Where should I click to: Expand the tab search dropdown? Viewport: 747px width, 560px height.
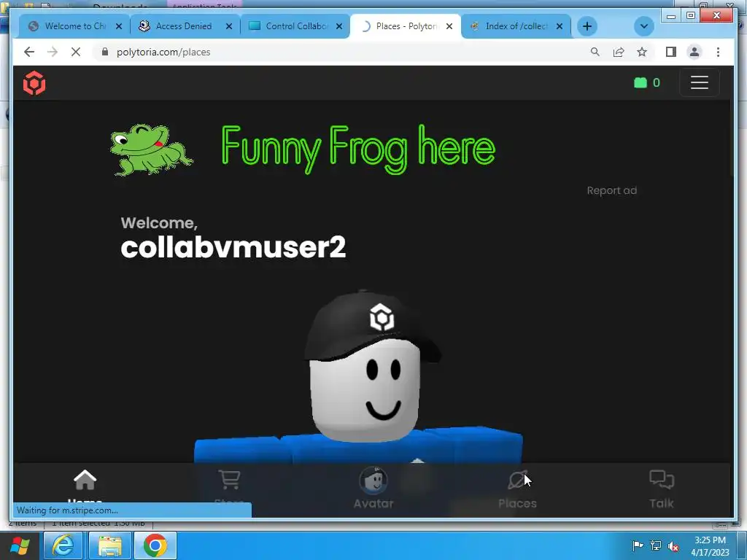643,26
